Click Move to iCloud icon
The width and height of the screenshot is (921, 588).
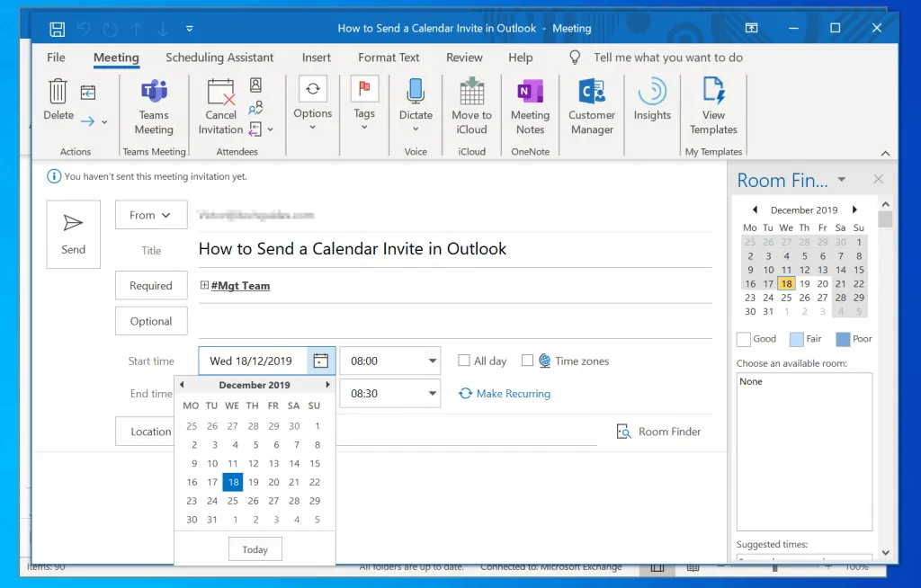(x=471, y=93)
